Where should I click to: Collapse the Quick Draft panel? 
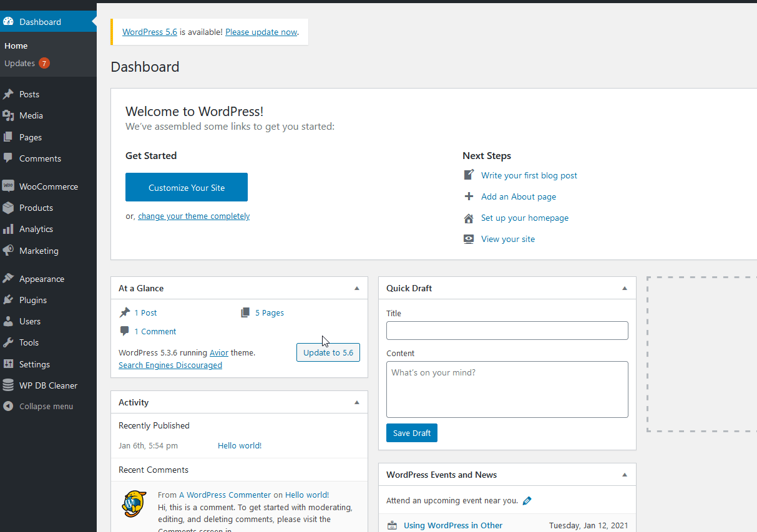pos(625,288)
